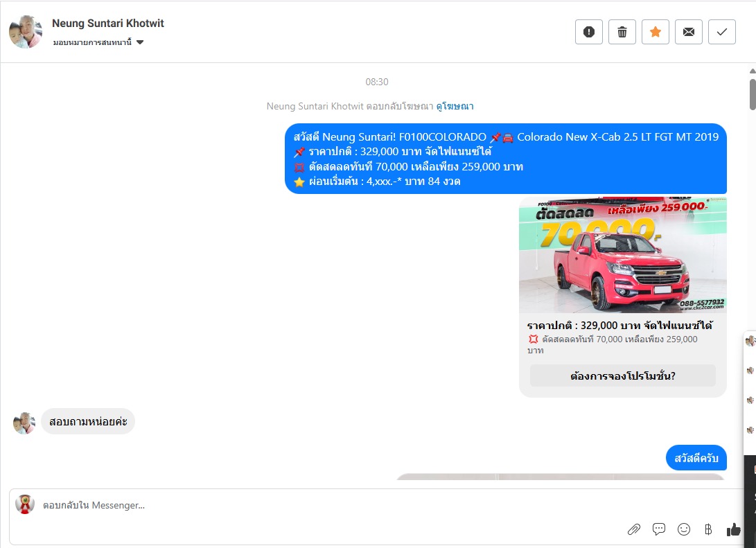Click the customer avatar beside สอบถามหน่อยค่ะ
The height and width of the screenshot is (548, 756).
tap(24, 423)
